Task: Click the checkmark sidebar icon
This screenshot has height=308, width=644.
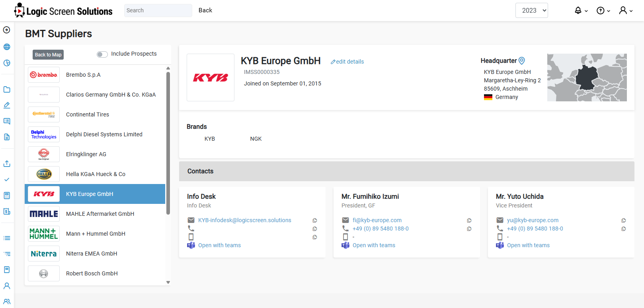Action: 7,180
